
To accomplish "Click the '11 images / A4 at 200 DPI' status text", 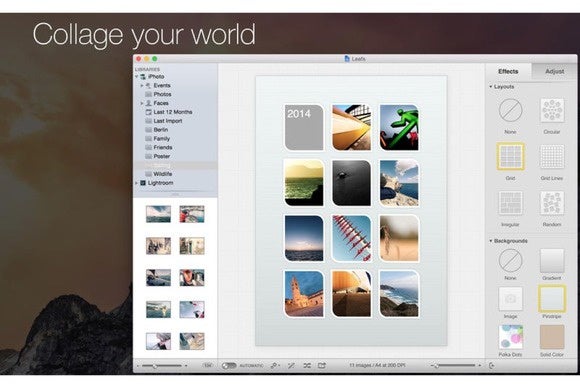I will click(377, 365).
